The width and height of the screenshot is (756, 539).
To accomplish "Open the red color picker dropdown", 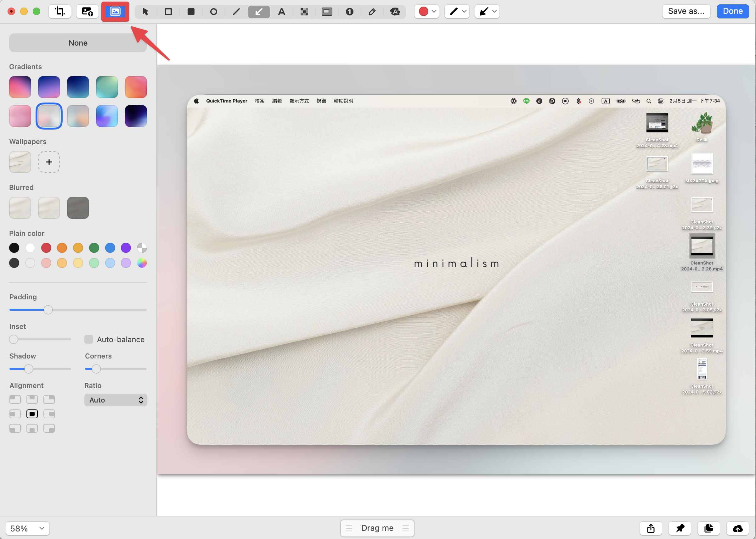I will coord(427,12).
